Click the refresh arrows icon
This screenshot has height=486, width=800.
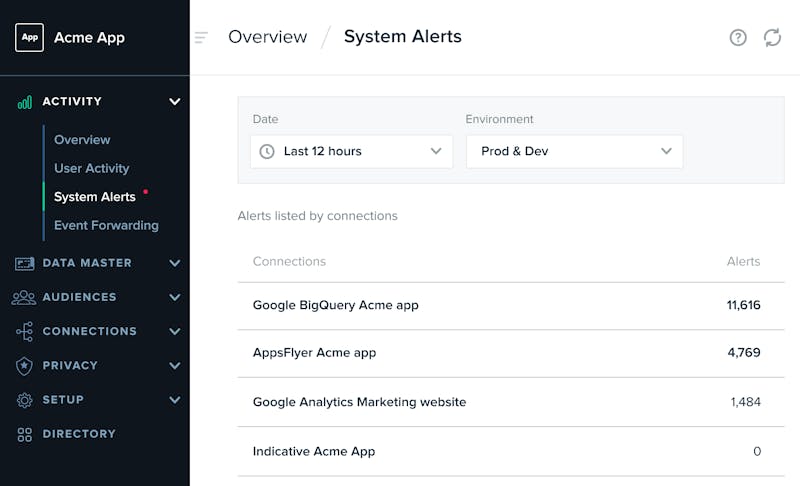pos(772,37)
